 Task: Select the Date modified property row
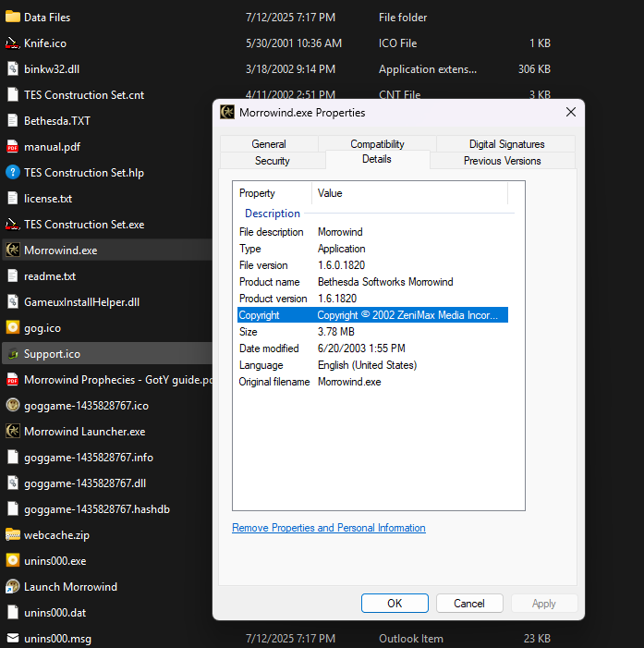coord(372,348)
